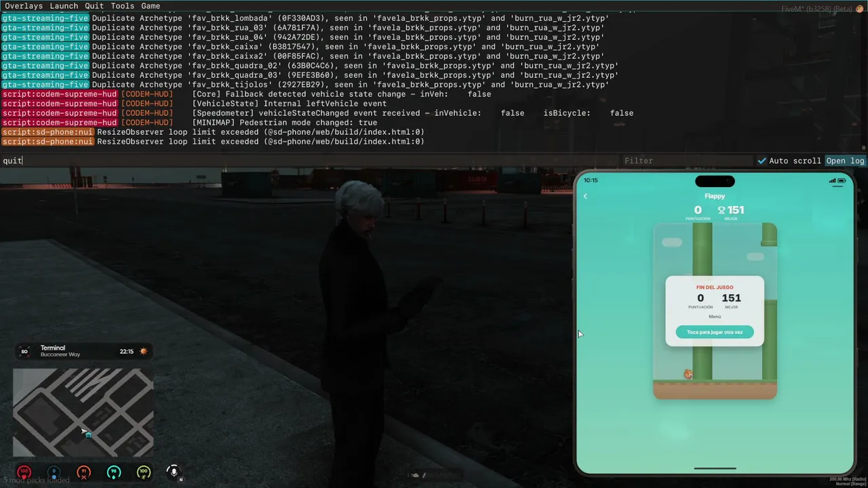
Task: Click the yellow stamina runner HUD icon
Action: coord(144,472)
